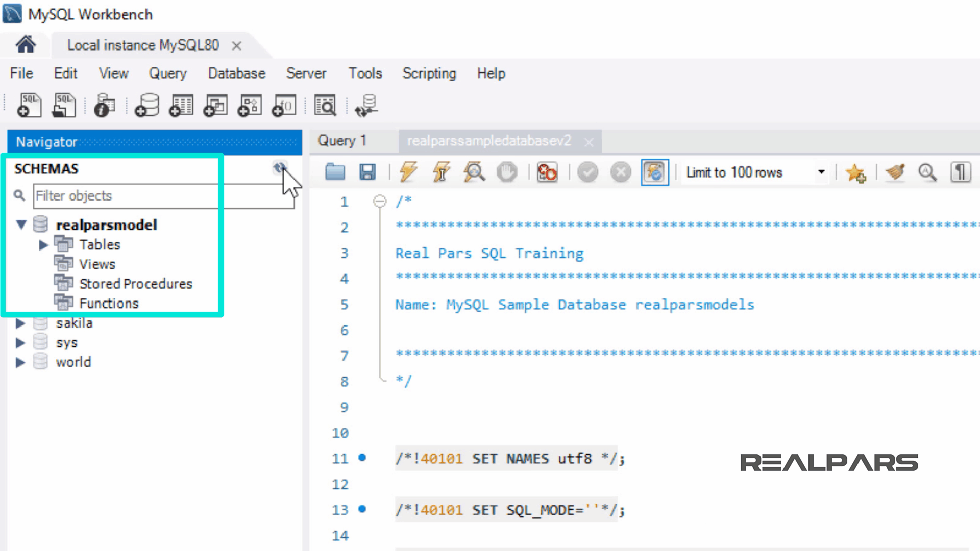Click the save script floppy disk icon
The image size is (980, 551).
[x=367, y=172]
